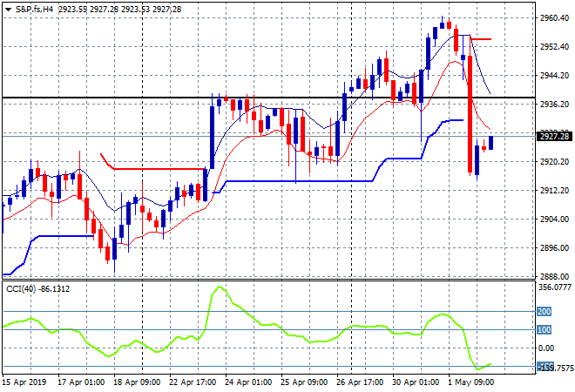Click the last blue candlestick at 2927
Image resolution: width=575 pixels, height=392 pixels.
coord(490,143)
